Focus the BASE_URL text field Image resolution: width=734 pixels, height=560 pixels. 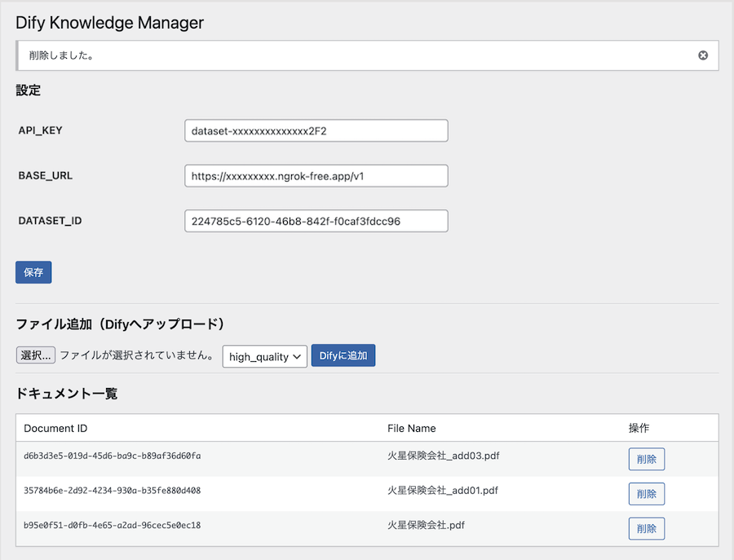(316, 176)
